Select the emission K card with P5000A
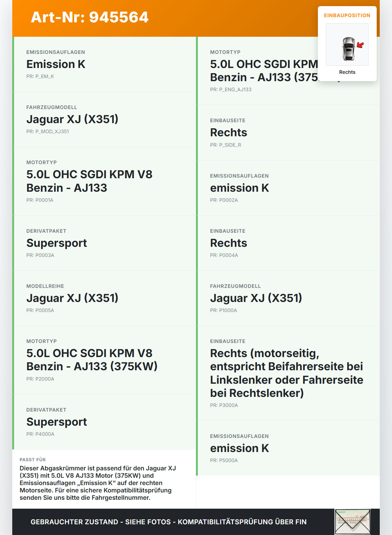 pos(288,448)
